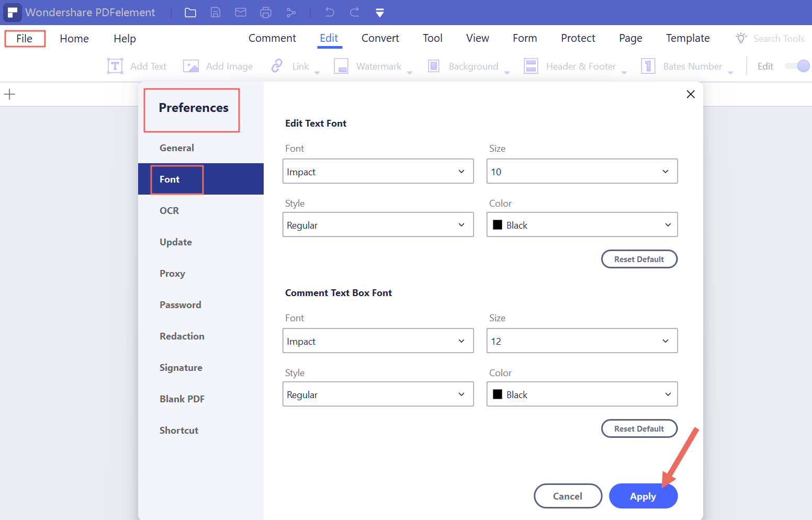
Task: Open the Edit Text Font dropdown showing Impact
Action: 378,171
